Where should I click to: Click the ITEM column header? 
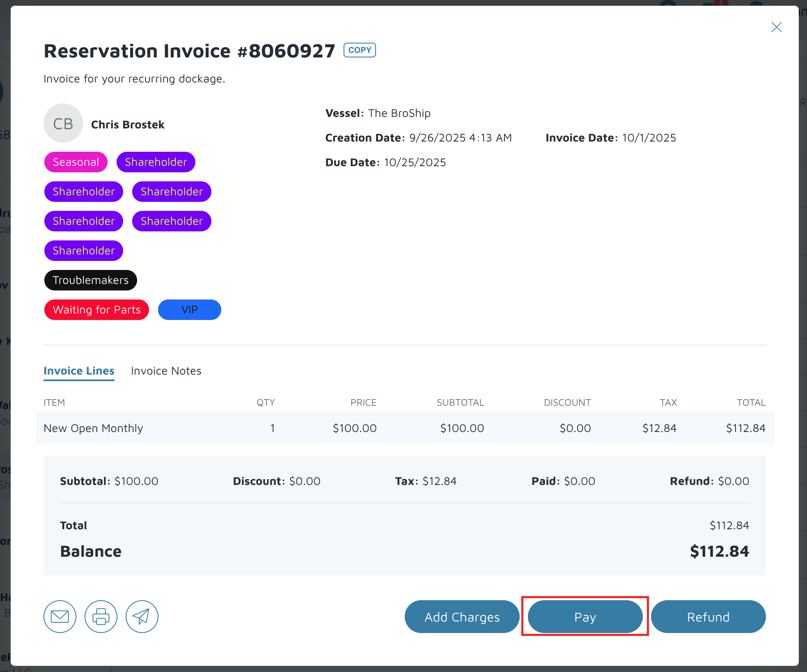pyautogui.click(x=54, y=402)
